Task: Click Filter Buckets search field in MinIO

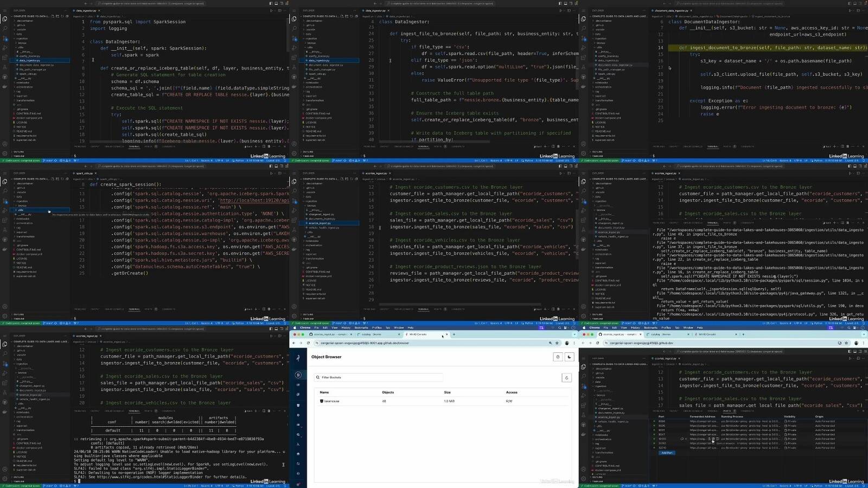Action: (x=379, y=377)
